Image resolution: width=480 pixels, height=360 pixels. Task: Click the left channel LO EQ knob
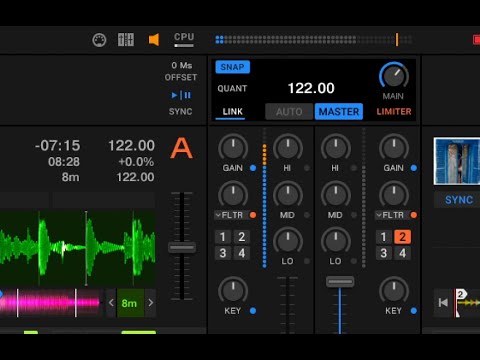pos(288,240)
